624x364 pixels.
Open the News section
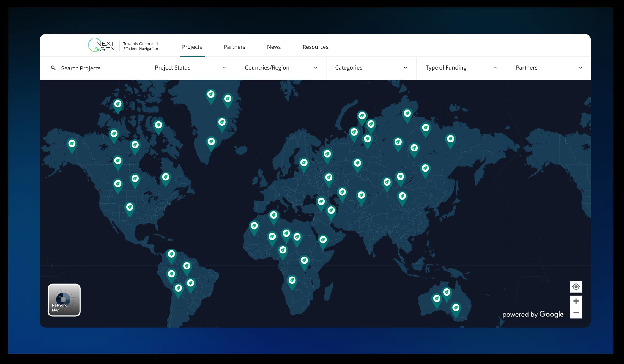tap(274, 47)
